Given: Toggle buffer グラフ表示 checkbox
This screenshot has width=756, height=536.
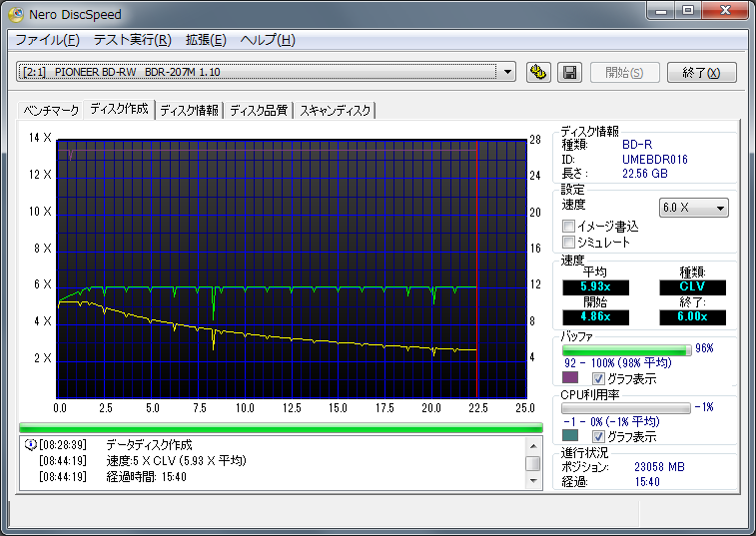Looking at the screenshot, I should [x=598, y=378].
